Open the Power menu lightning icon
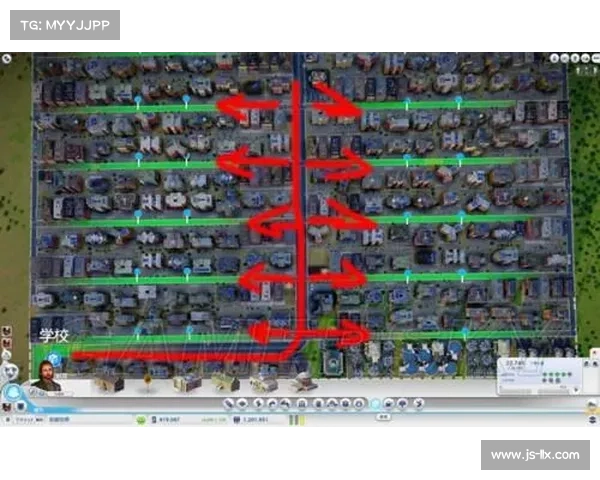Screen dimensions: 600x480 (x=258, y=404)
